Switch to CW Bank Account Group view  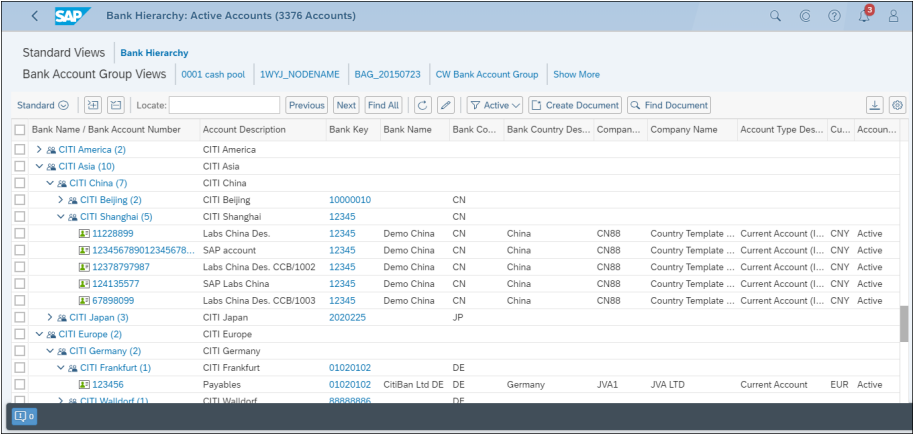tap(487, 75)
